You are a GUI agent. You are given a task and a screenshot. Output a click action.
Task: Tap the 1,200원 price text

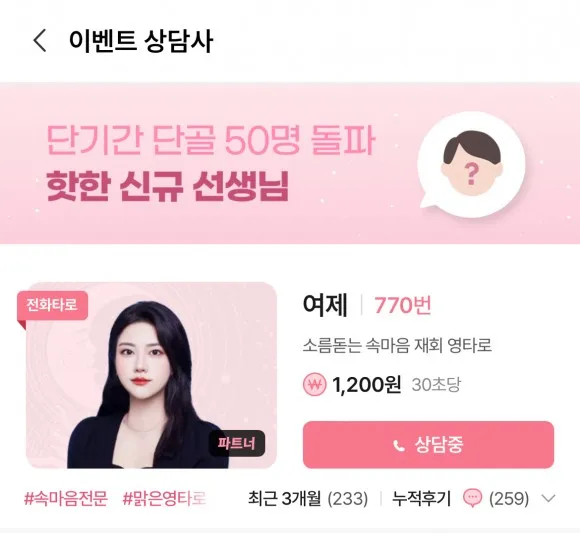point(367,385)
